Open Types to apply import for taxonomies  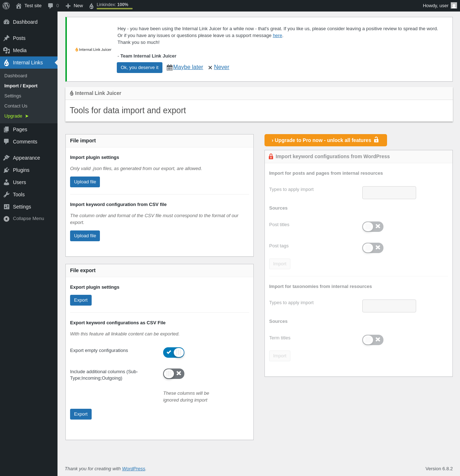(389, 306)
